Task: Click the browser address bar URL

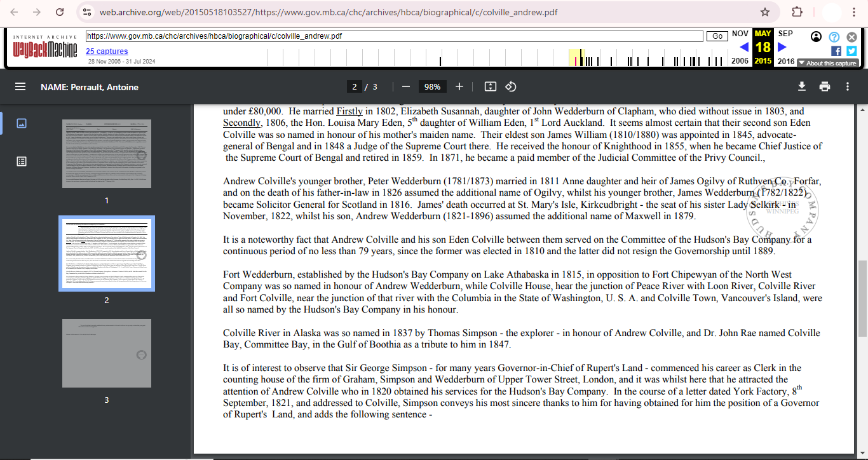Action: click(x=329, y=12)
